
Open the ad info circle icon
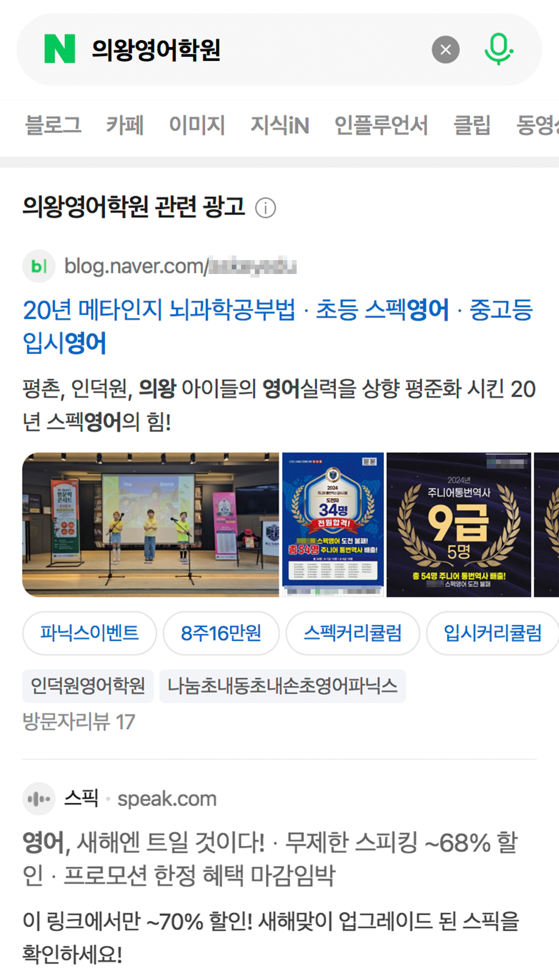(266, 208)
